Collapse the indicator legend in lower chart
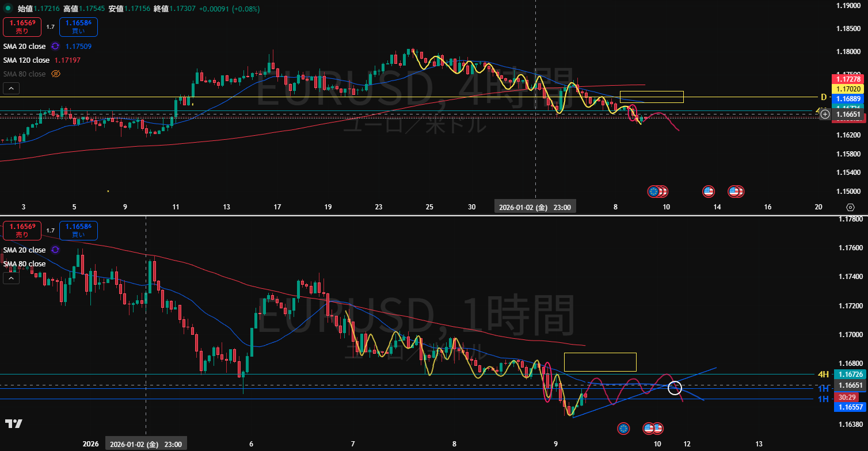 coord(11,278)
